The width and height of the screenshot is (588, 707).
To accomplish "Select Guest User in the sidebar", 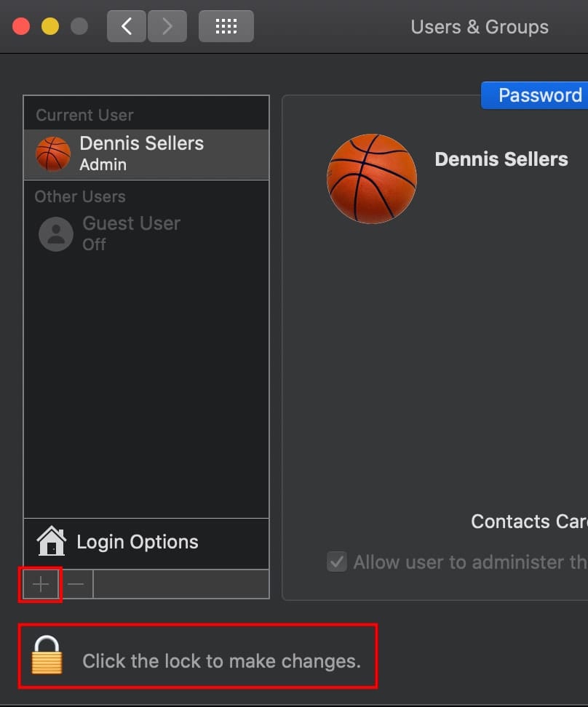I will [131, 233].
